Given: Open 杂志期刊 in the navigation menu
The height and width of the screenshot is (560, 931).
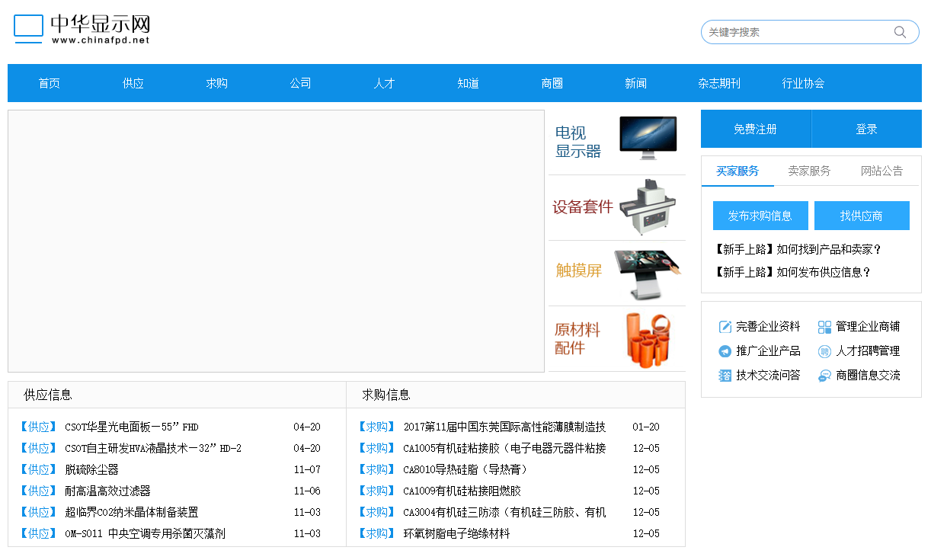Looking at the screenshot, I should click(719, 83).
